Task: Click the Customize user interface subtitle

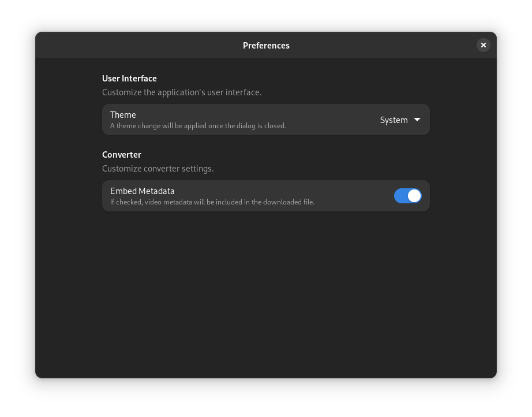Action: point(182,92)
